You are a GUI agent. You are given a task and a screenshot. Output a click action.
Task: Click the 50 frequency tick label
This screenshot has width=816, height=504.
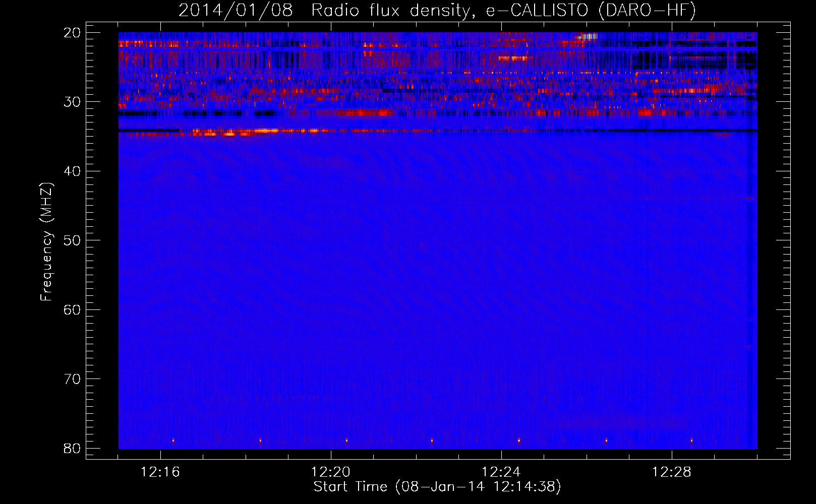(72, 240)
